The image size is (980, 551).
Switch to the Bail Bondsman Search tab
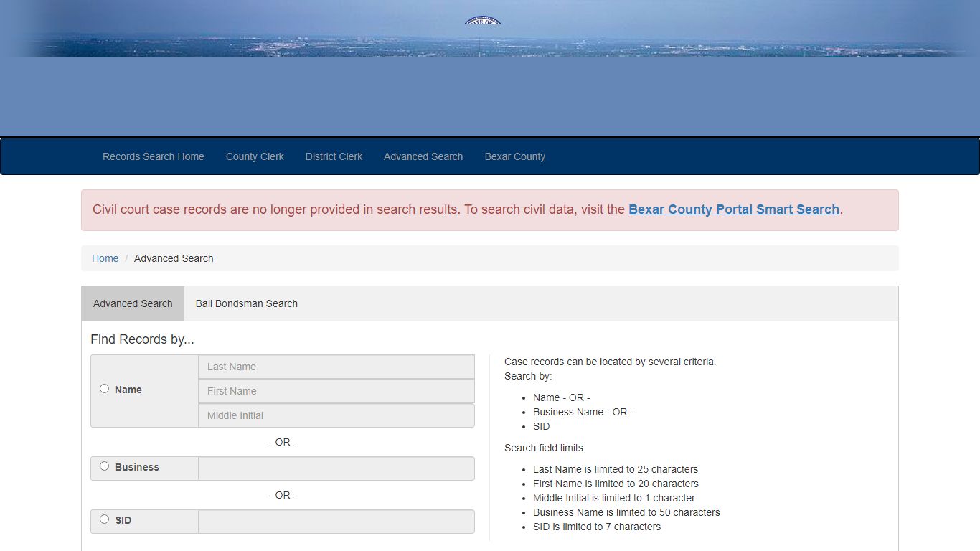click(x=247, y=303)
